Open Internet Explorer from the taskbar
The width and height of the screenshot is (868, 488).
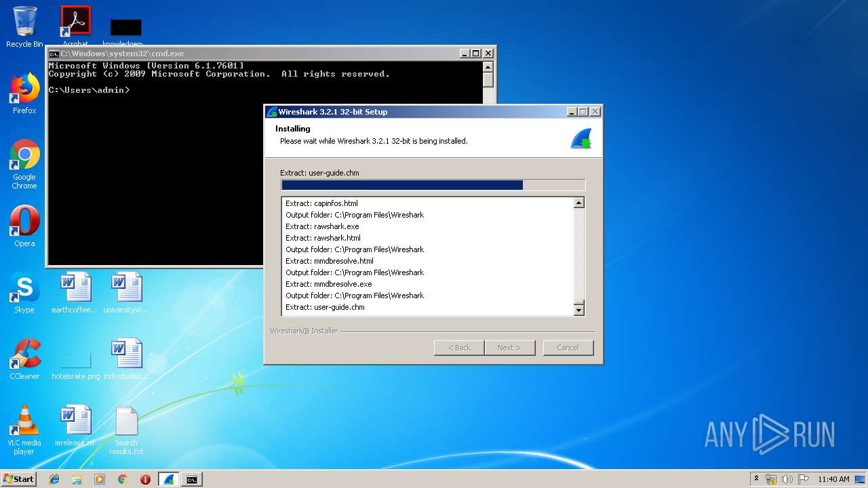[54, 479]
